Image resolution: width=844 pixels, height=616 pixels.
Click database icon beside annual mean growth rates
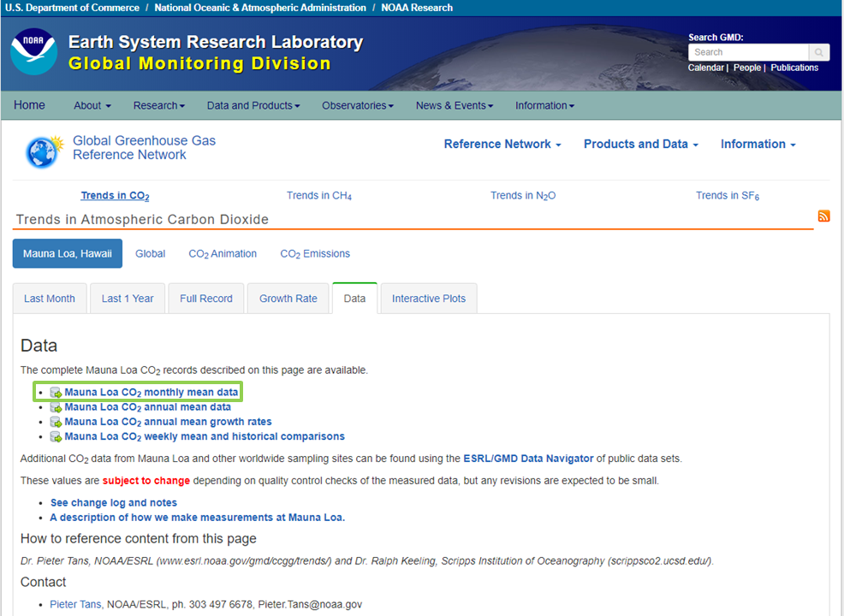point(56,422)
